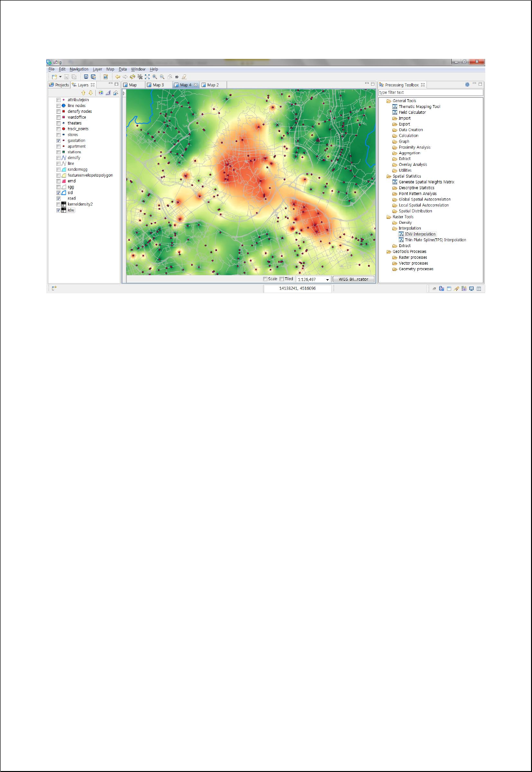
Task: Click the sid polygon layer icon
Action: (x=64, y=193)
